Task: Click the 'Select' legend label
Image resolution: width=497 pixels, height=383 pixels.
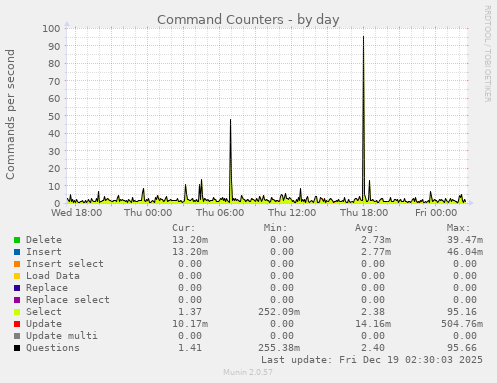Action: coord(44,312)
